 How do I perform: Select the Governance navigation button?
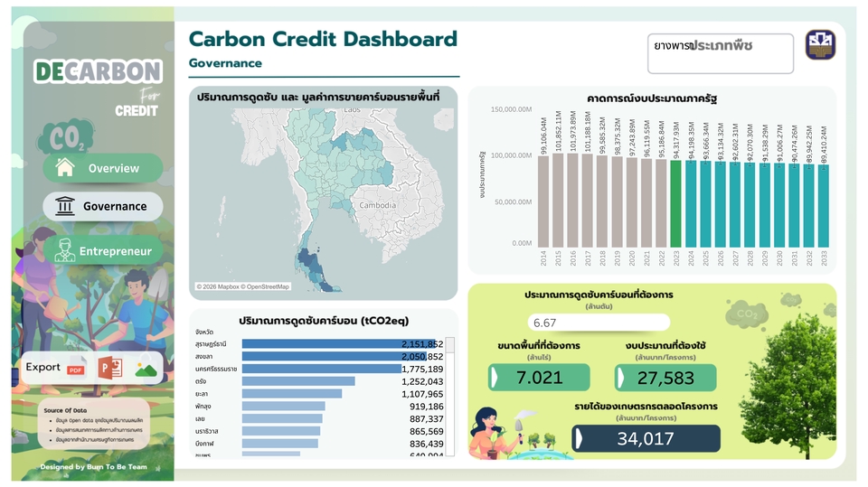(x=103, y=206)
